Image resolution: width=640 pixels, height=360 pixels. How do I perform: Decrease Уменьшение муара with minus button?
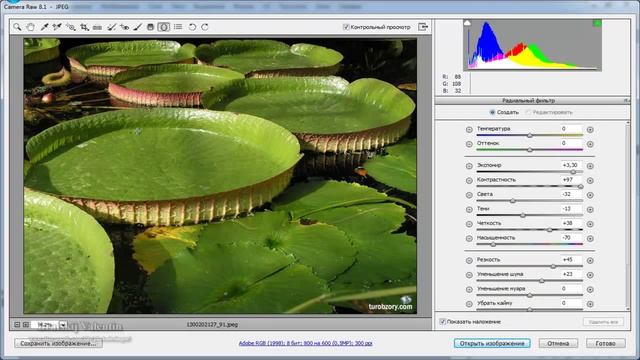point(469,289)
